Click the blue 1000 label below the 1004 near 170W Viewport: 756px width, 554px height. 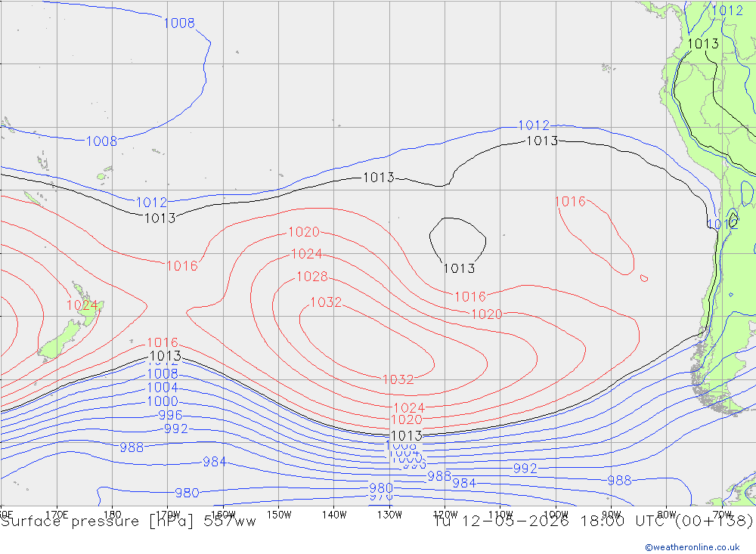[x=163, y=401]
